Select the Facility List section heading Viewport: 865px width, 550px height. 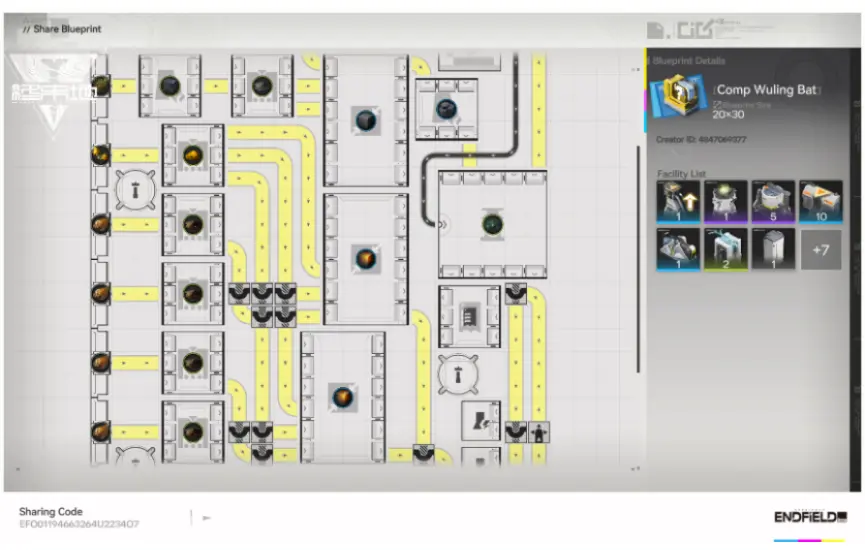[x=682, y=174]
